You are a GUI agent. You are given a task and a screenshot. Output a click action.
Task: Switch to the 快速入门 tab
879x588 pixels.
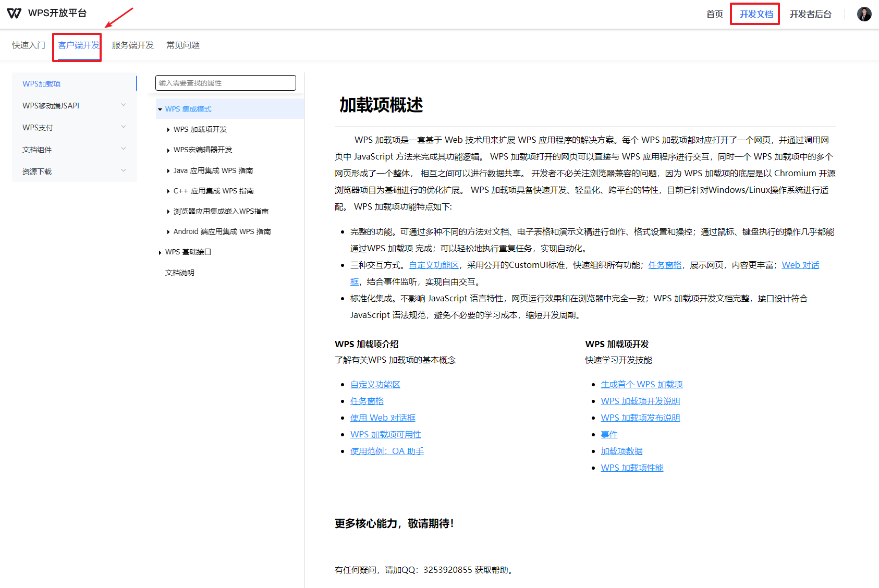[29, 45]
